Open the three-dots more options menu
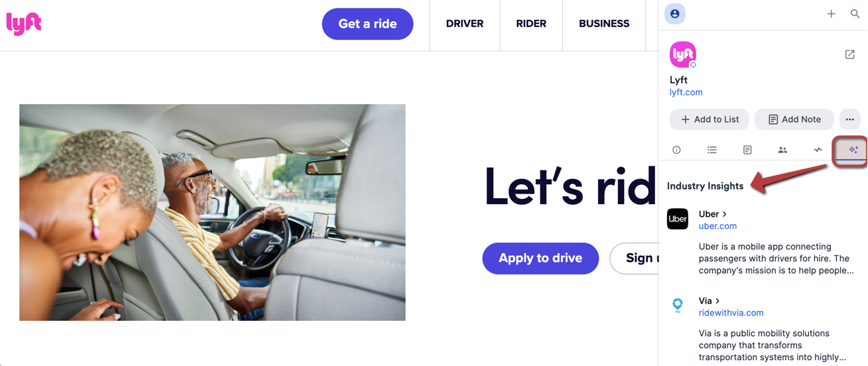Screen dimensions: 868x366 point(849,119)
